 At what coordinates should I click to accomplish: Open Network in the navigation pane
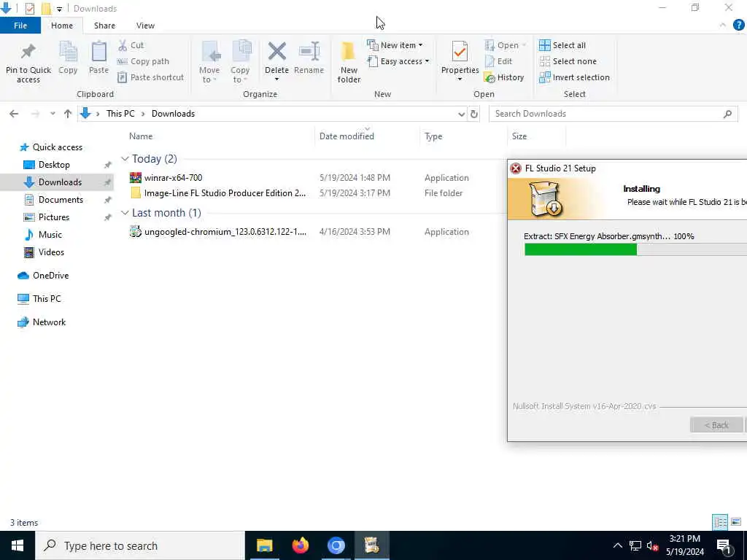49,322
